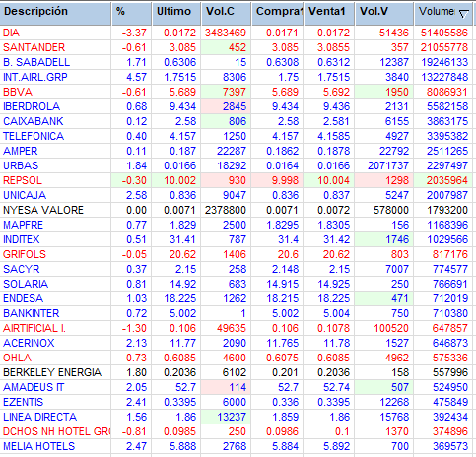The width and height of the screenshot is (476, 457).
Task: Open the SANTANDER stock name
Action: pos(34,47)
